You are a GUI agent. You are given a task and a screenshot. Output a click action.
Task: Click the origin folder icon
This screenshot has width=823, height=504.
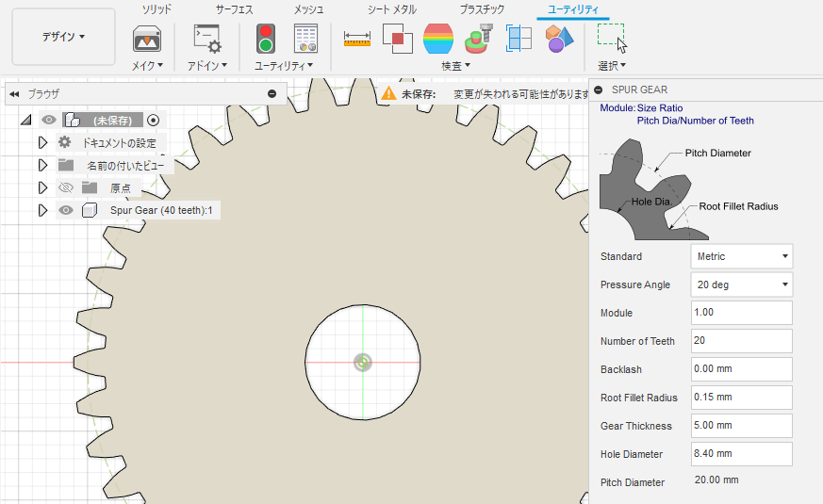[x=90, y=187]
